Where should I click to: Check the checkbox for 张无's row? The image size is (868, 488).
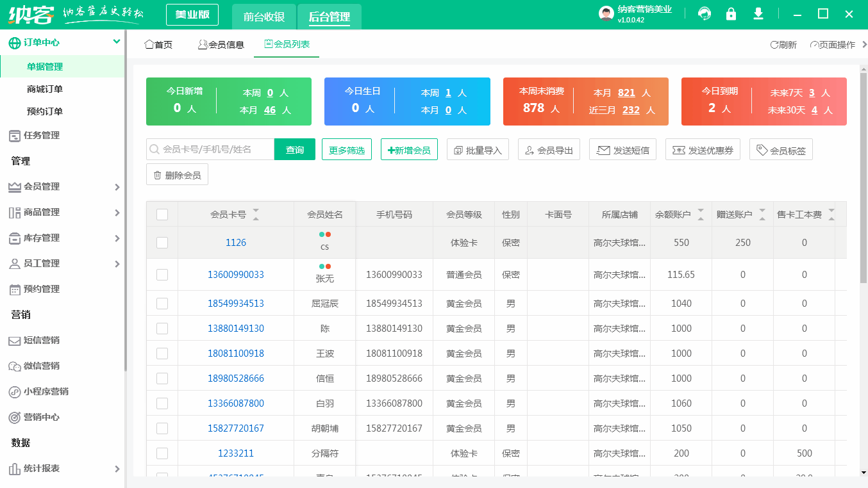point(162,274)
